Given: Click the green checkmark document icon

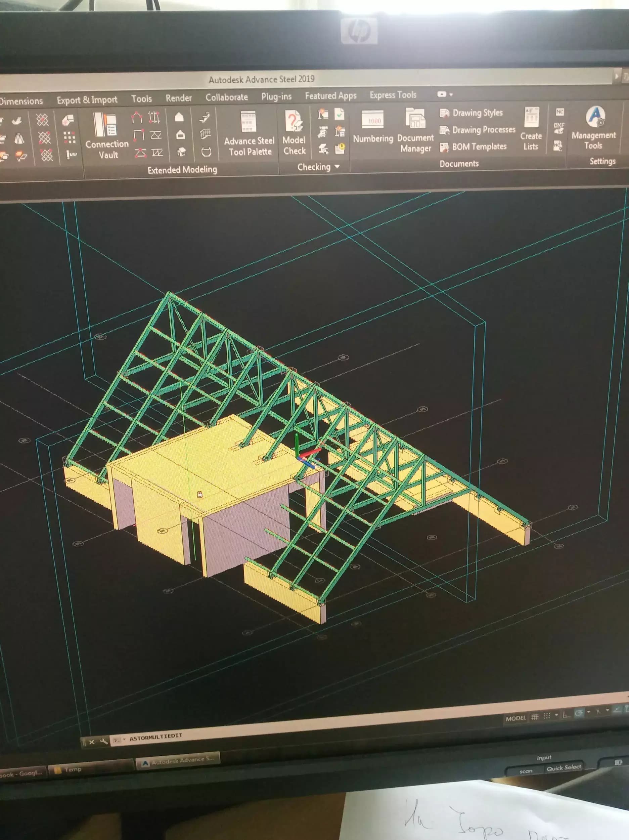Looking at the screenshot, I should 339,114.
